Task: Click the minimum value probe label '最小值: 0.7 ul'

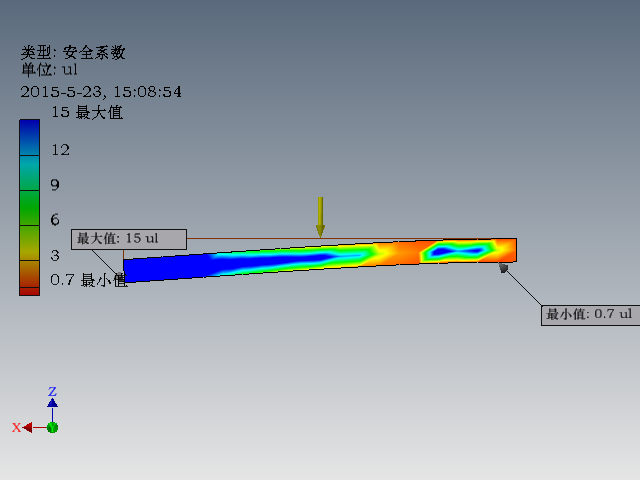Action: coord(590,315)
